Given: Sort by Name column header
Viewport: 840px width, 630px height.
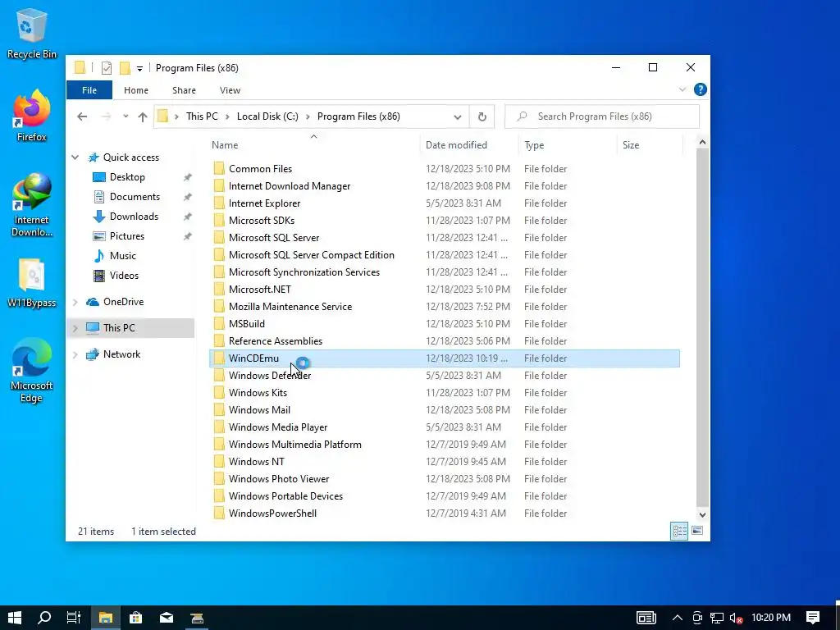Looking at the screenshot, I should pyautogui.click(x=314, y=145).
